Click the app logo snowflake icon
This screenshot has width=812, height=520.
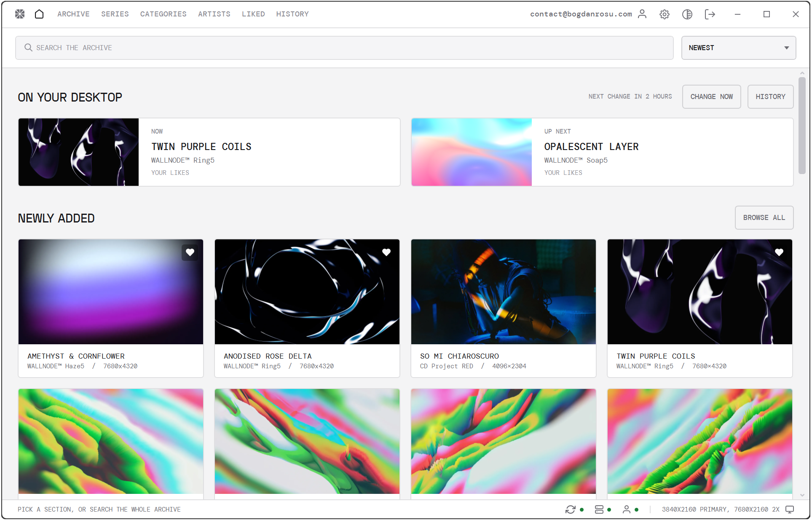click(20, 14)
